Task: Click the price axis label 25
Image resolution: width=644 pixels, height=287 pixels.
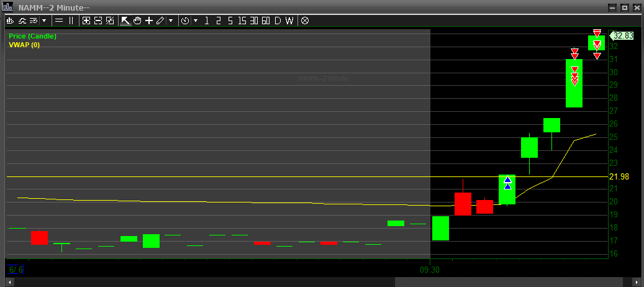Action: pyautogui.click(x=613, y=137)
